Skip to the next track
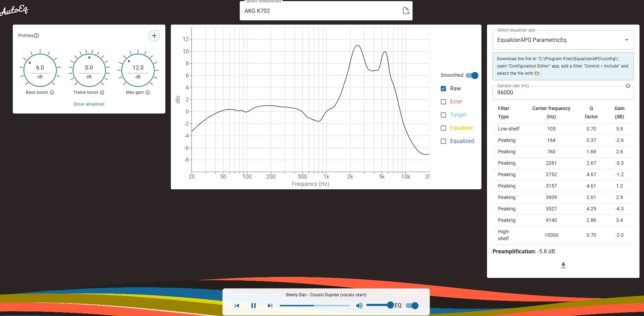Viewport: 644px width, 316px height. point(270,306)
